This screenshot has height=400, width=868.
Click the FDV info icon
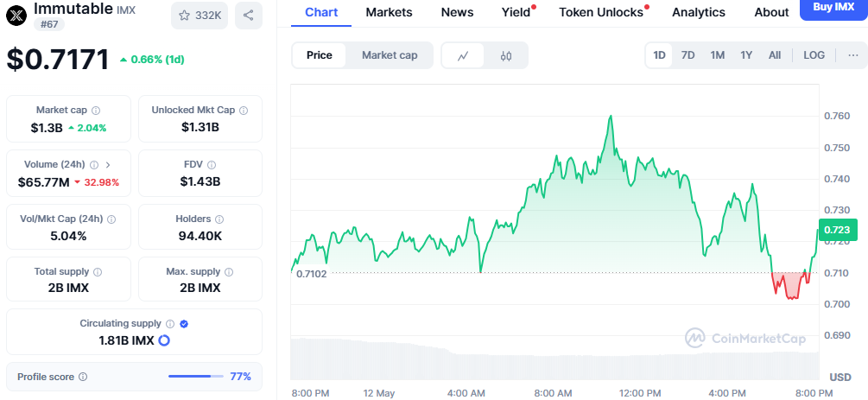(212, 164)
